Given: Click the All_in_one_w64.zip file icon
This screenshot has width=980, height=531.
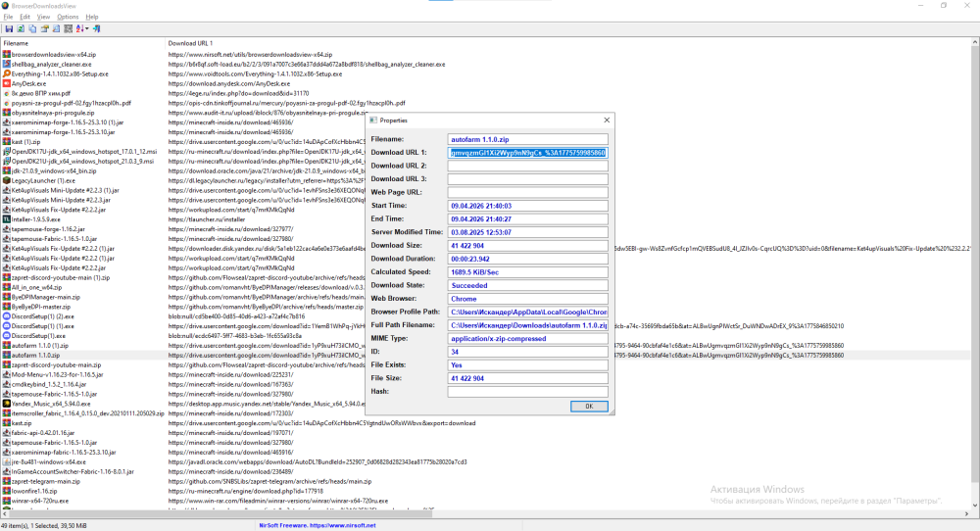Looking at the screenshot, I should [6, 287].
